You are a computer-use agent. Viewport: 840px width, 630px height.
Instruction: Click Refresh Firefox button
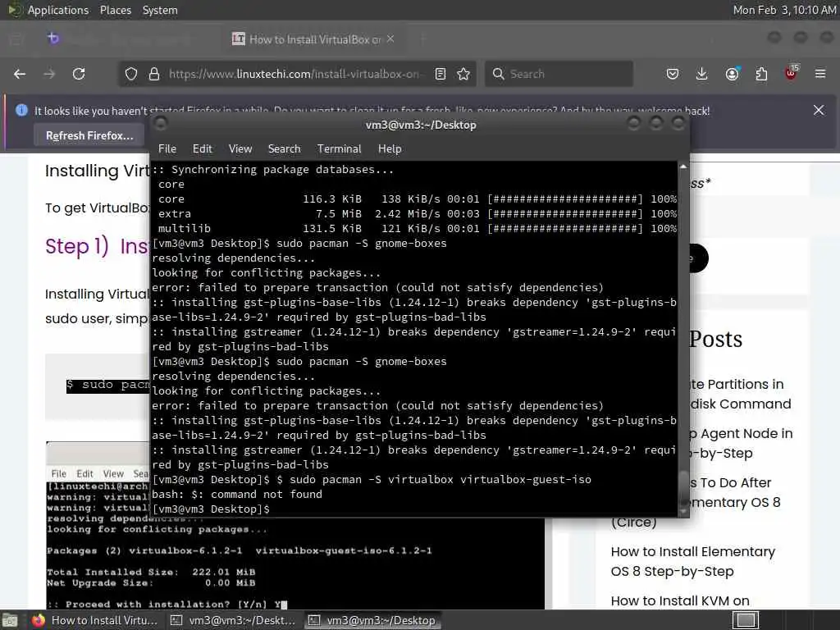click(x=89, y=135)
